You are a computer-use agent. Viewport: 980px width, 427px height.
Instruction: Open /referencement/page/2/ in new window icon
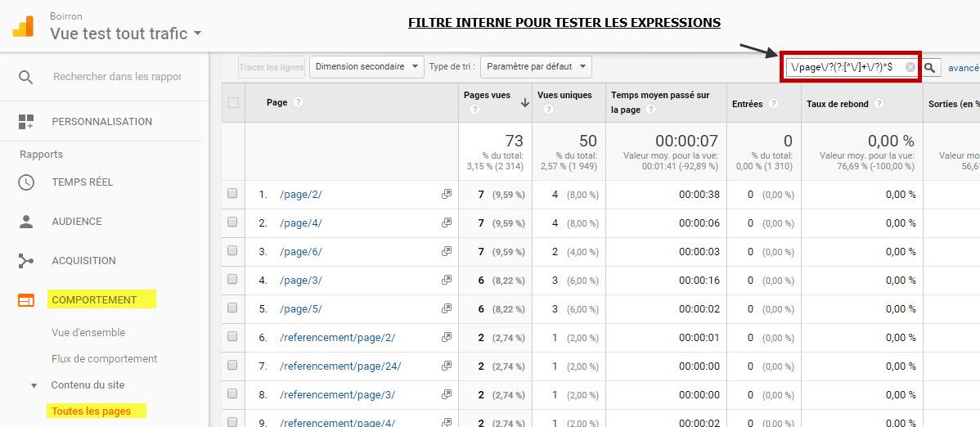pos(447,337)
